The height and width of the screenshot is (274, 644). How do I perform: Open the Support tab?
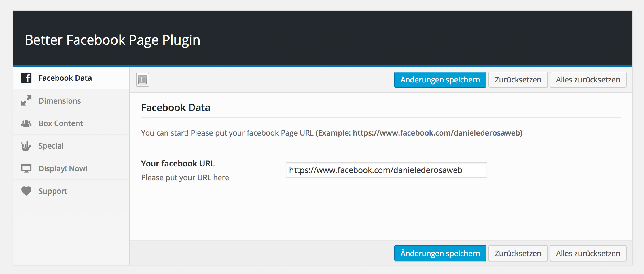71,191
